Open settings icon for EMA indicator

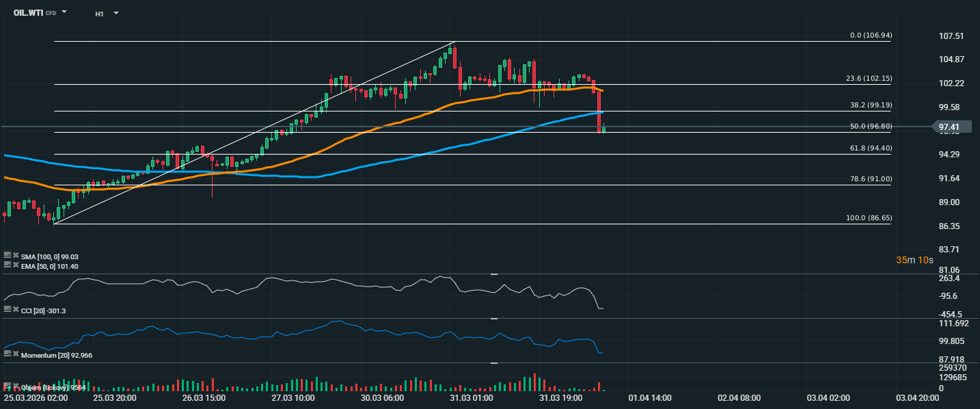pos(8,265)
